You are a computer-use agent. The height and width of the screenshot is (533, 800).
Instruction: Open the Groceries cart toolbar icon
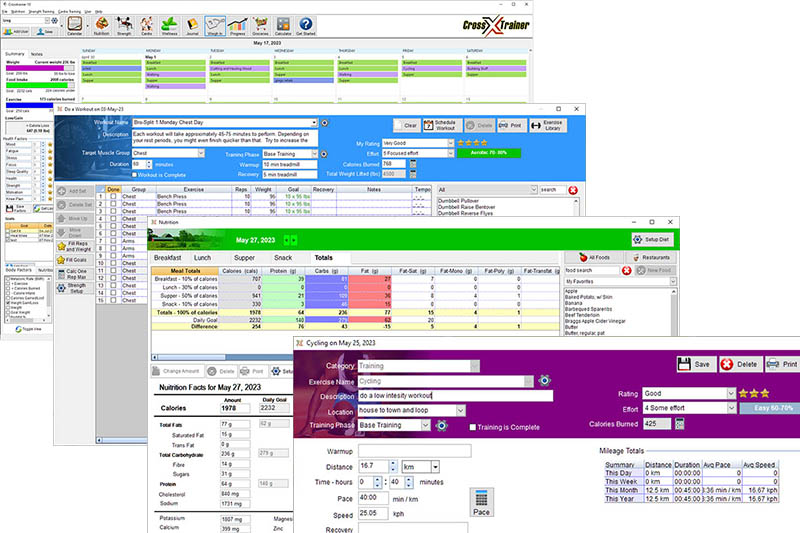point(260,26)
